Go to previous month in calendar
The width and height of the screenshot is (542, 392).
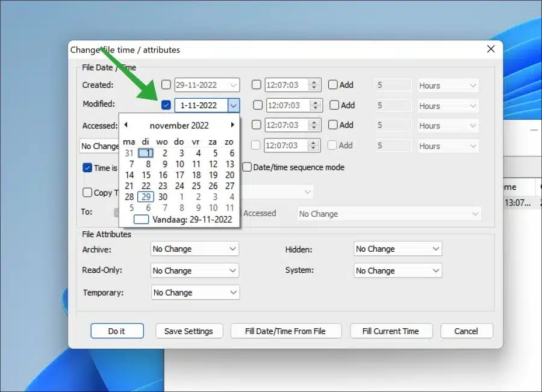(126, 125)
